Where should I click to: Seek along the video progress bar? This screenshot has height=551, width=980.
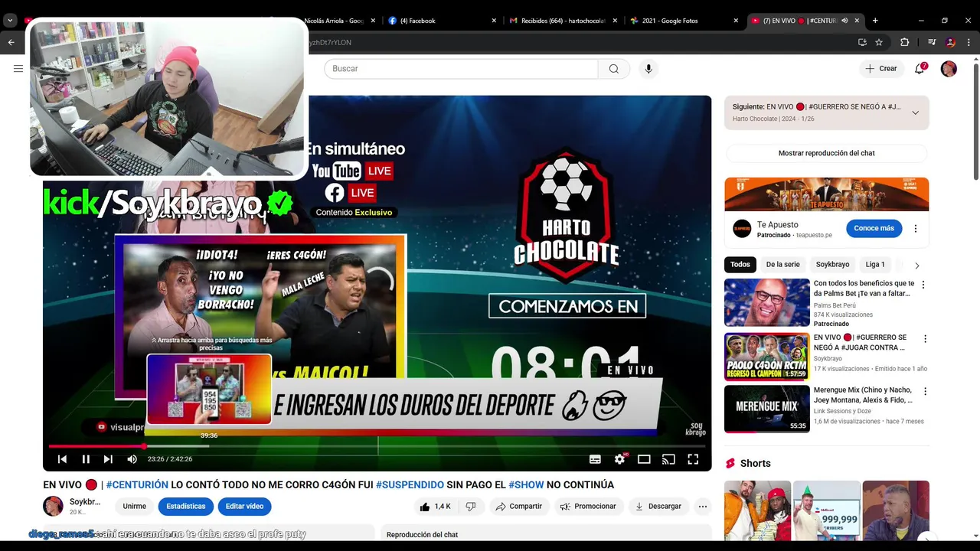click(377, 446)
